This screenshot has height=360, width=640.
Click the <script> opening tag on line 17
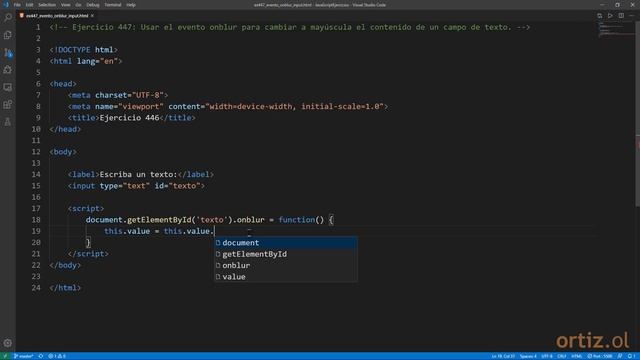click(x=86, y=209)
